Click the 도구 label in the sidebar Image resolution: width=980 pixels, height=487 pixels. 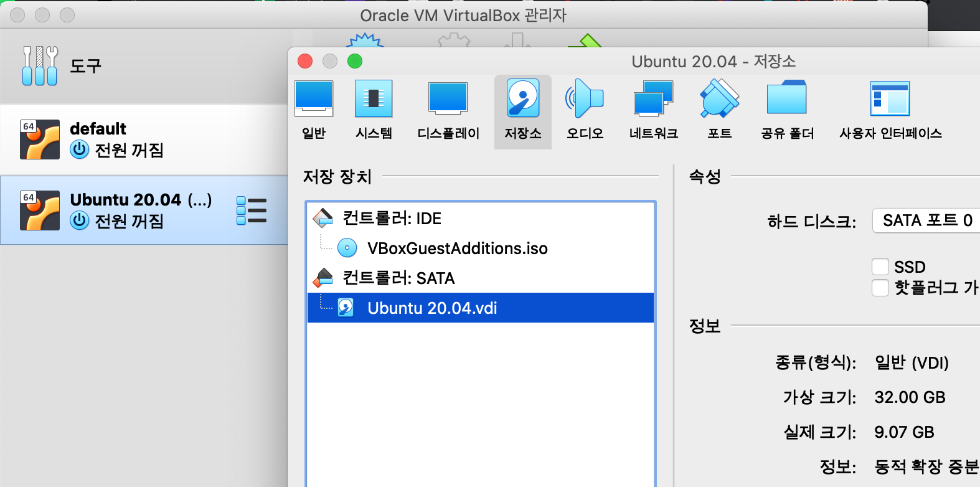click(85, 65)
